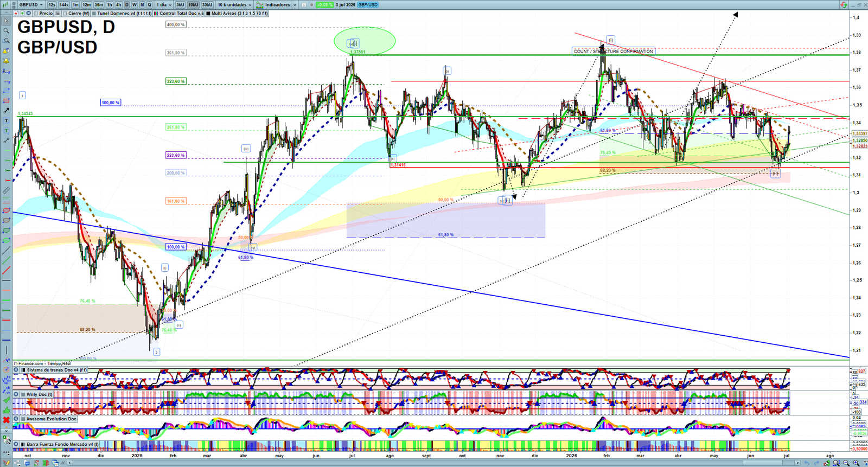Select the text T tool
Screen dimensions: 868x467
(7, 121)
